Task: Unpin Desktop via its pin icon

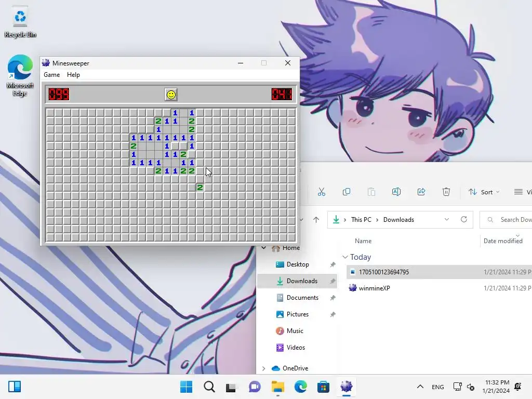Action: click(333, 264)
